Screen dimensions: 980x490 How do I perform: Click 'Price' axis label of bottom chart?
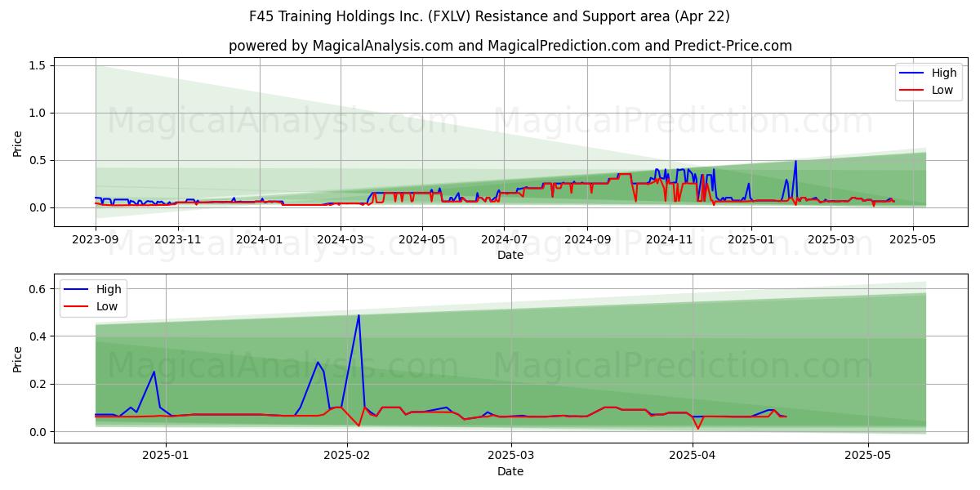click(x=18, y=359)
